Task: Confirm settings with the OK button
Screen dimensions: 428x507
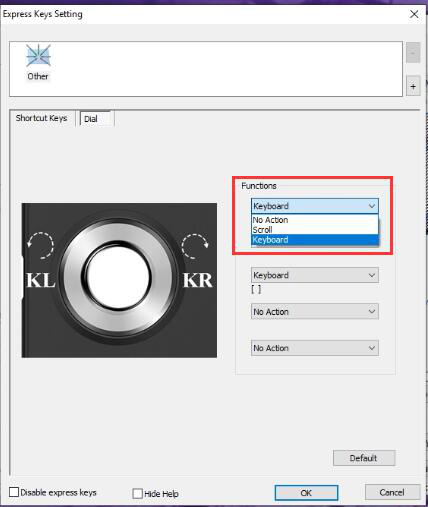Action: tap(306, 493)
